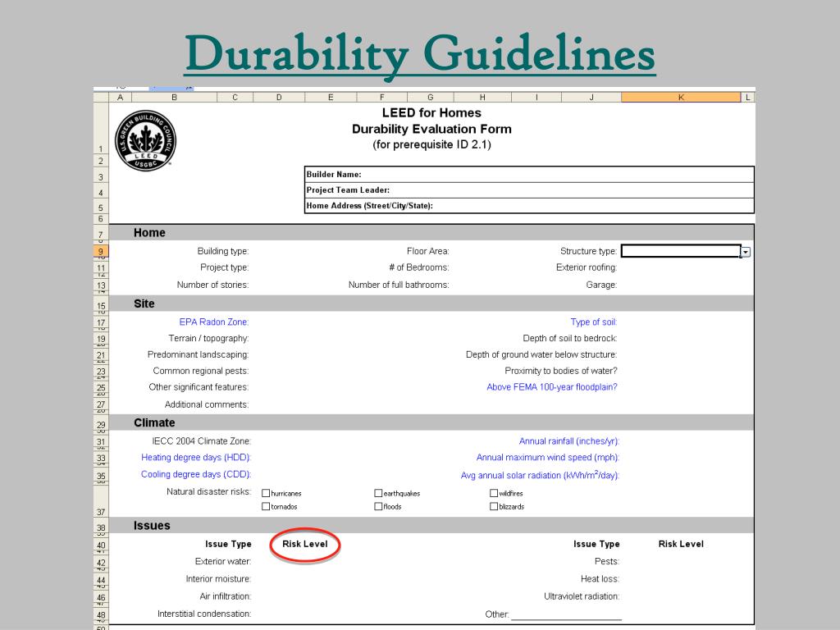Click the "Interstitial condensation:" label
Screen dimensions: 840x630
[204, 614]
